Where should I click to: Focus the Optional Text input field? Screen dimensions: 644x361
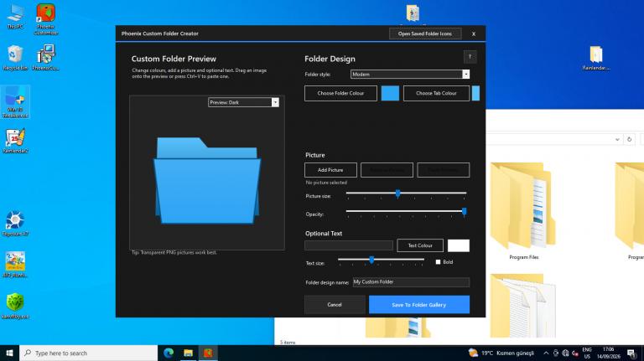[349, 245]
